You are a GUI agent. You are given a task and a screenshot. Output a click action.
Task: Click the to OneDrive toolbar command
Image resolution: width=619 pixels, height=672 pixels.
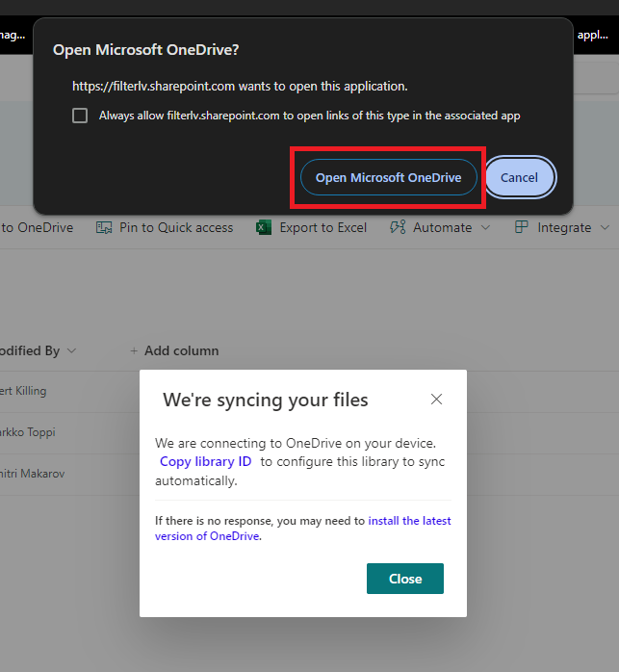point(37,227)
